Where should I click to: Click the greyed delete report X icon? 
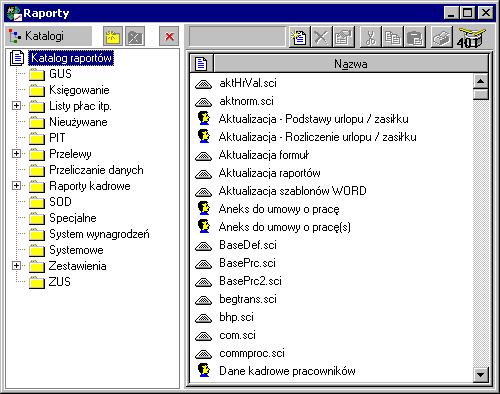pyautogui.click(x=321, y=37)
